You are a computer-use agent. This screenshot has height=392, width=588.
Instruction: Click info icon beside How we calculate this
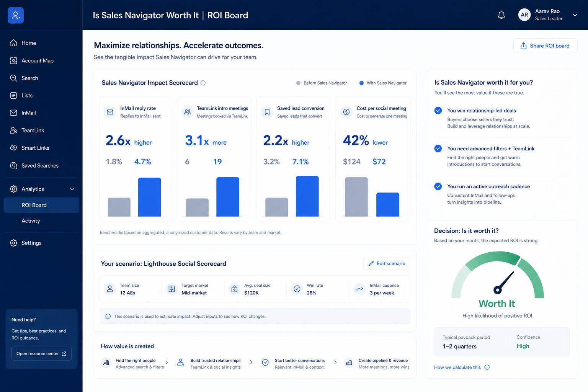pyautogui.click(x=487, y=367)
